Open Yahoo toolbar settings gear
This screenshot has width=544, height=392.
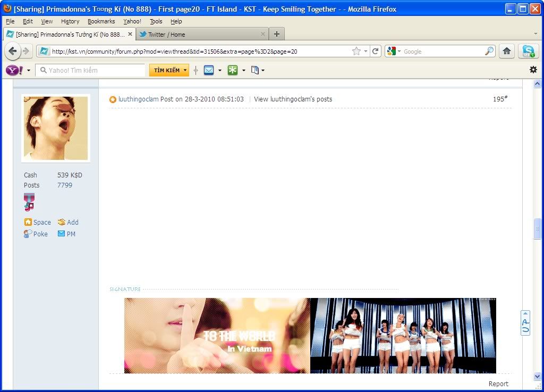coord(533,70)
